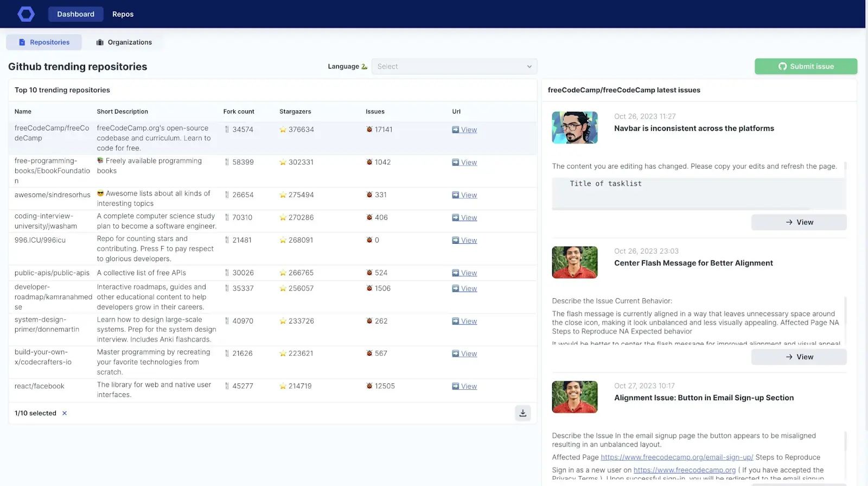The width and height of the screenshot is (868, 486).
Task: Select the Organizations tab
Action: [124, 42]
